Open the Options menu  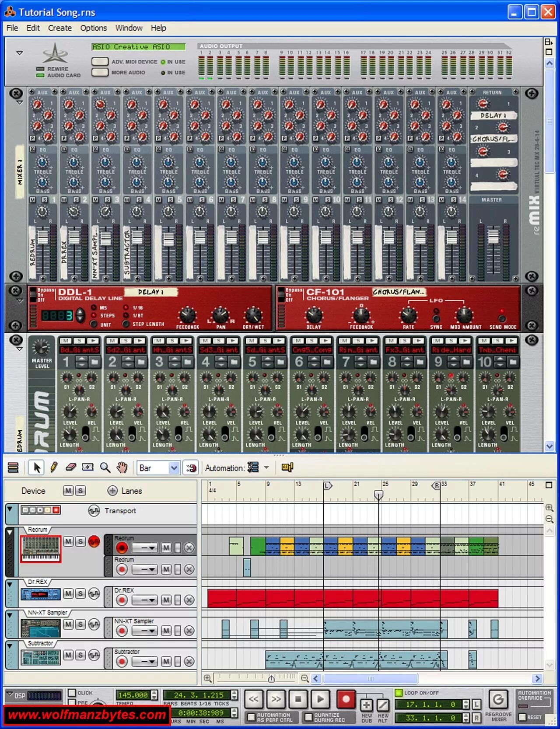[94, 28]
